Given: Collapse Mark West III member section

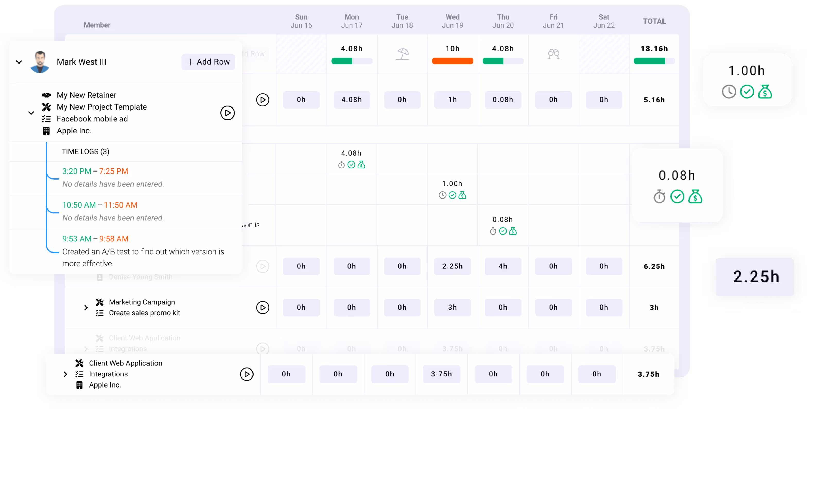Looking at the screenshot, I should coord(19,62).
